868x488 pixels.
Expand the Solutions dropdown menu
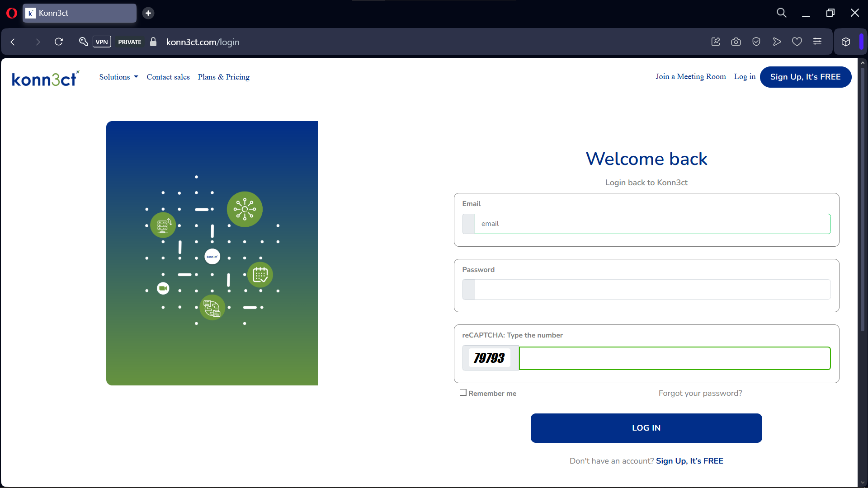118,77
